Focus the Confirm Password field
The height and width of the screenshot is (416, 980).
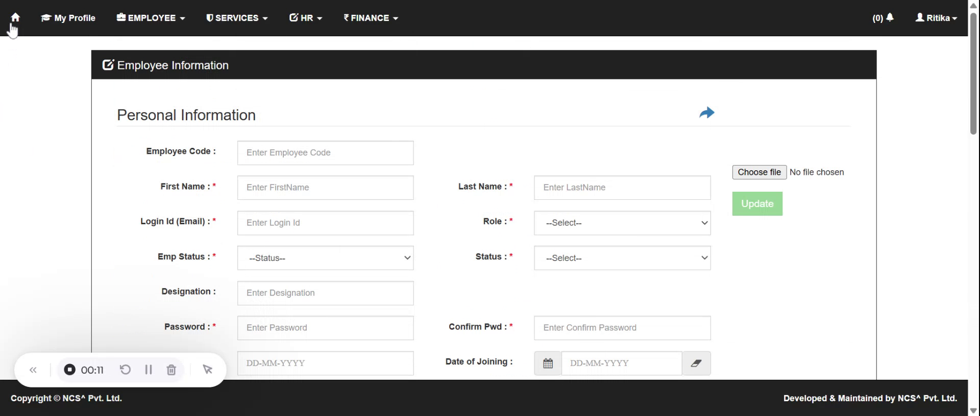tap(622, 328)
